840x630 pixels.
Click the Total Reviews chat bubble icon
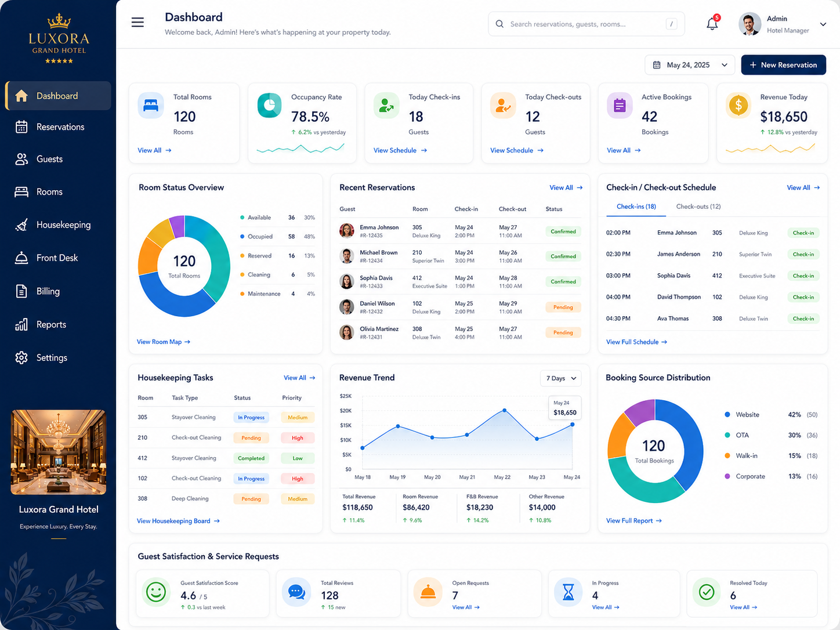[x=296, y=592]
